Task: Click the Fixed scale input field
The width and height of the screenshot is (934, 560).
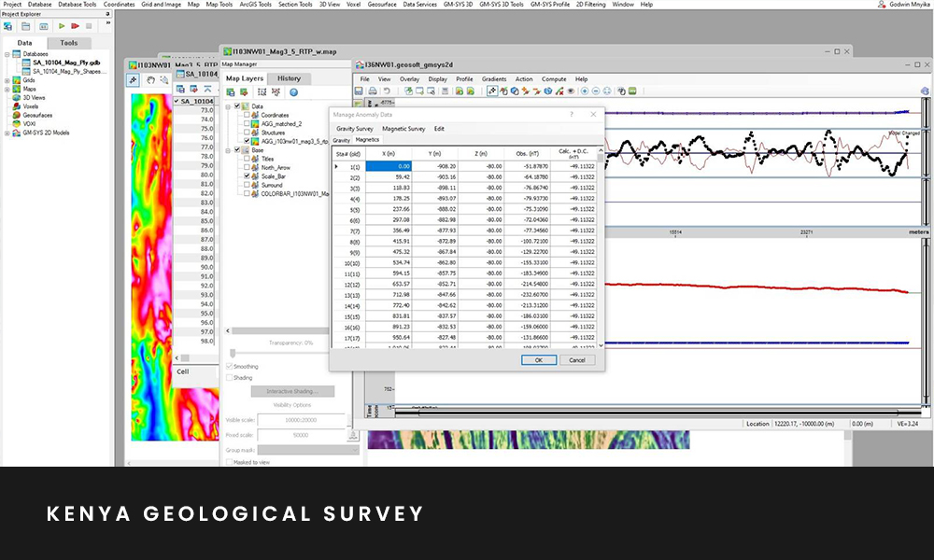Action: pyautogui.click(x=301, y=436)
